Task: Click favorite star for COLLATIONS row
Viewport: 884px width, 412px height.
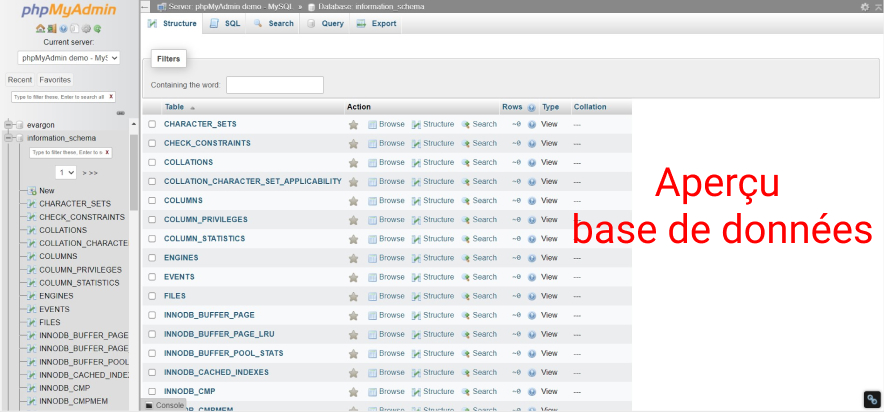Action: tap(353, 163)
